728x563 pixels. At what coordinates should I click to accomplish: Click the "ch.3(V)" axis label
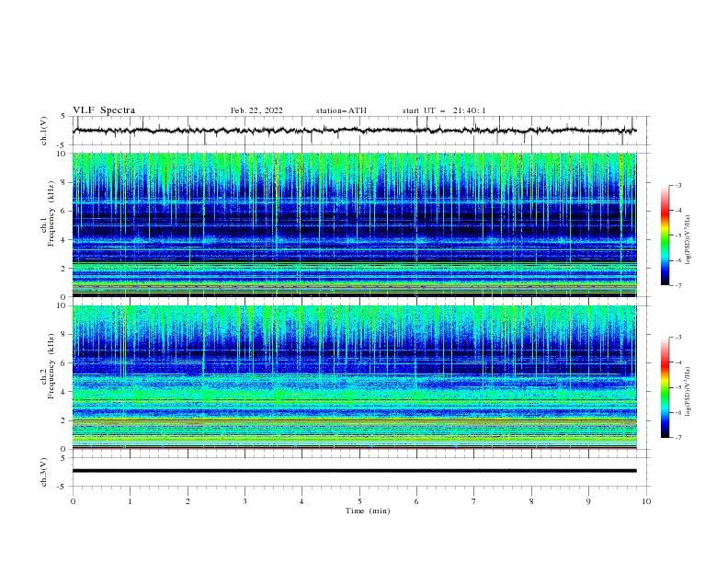click(44, 472)
